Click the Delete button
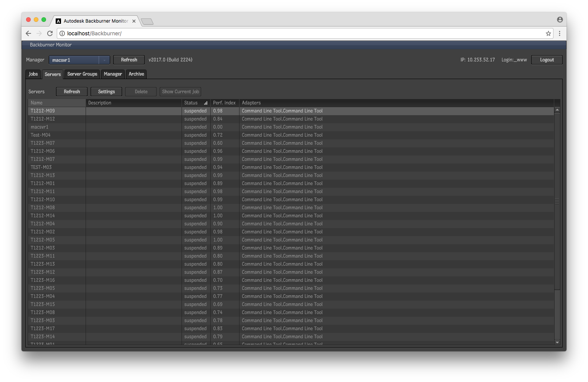The image size is (588, 382). [x=141, y=92]
